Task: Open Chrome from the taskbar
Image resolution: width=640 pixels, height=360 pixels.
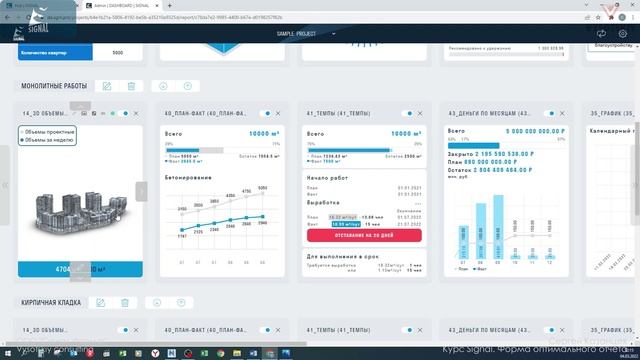Action: tap(220, 353)
